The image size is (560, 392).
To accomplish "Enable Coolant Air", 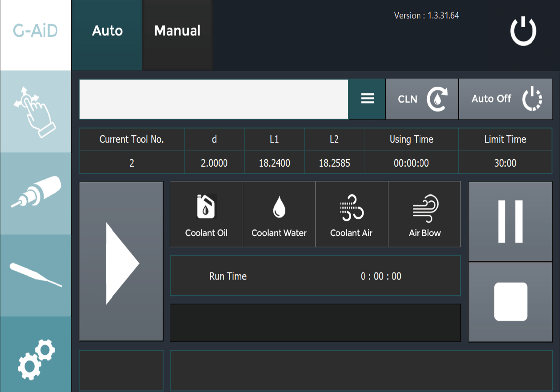I will pyautogui.click(x=352, y=214).
